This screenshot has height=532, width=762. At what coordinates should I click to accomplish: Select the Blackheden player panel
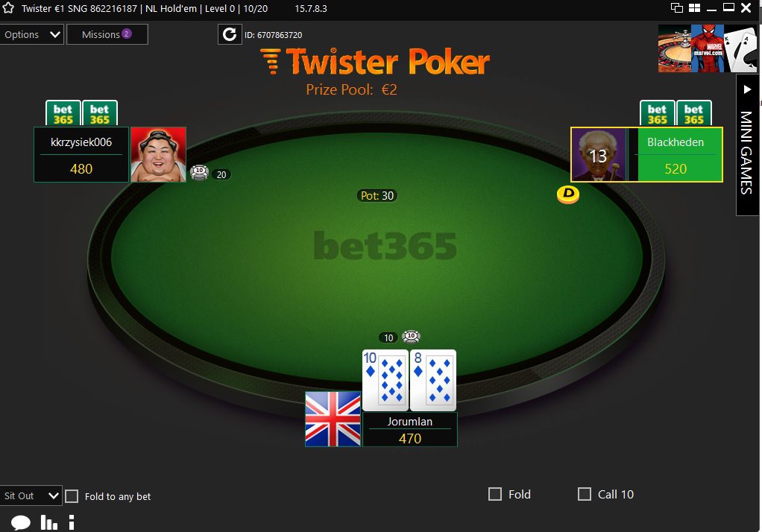pos(646,154)
